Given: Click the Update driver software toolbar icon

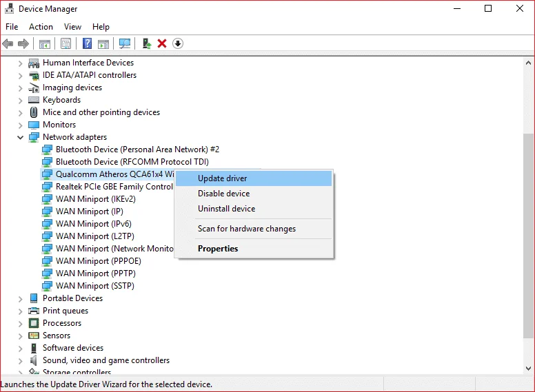Looking at the screenshot, I should click(x=147, y=43).
